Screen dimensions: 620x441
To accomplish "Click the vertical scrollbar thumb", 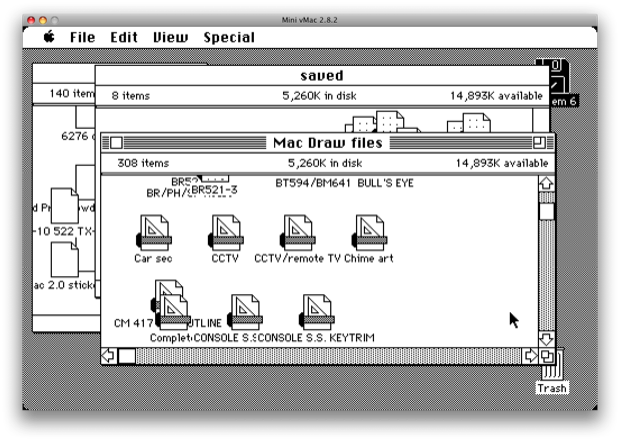I will (x=546, y=212).
